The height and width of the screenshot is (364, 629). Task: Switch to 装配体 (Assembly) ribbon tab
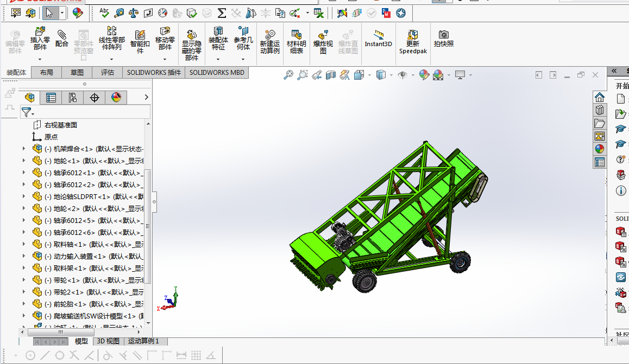(x=16, y=73)
